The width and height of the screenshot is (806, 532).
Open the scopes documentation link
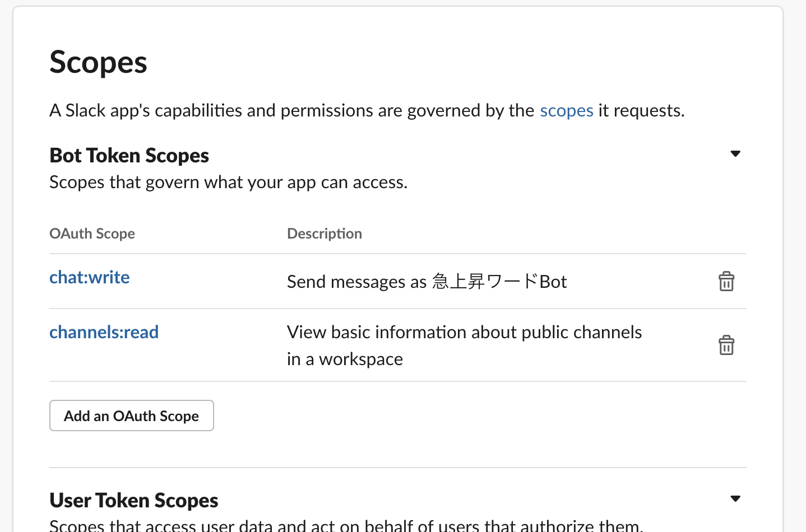[566, 110]
